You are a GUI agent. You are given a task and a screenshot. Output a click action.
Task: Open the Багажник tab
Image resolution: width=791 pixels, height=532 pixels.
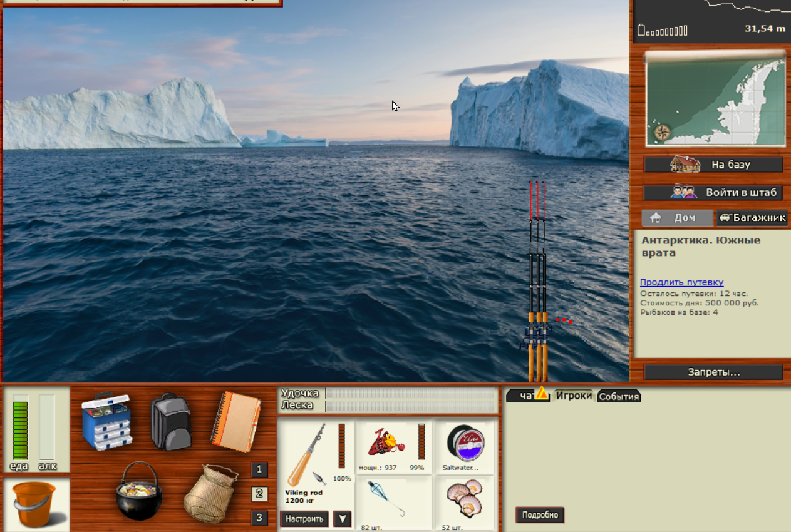pos(752,218)
